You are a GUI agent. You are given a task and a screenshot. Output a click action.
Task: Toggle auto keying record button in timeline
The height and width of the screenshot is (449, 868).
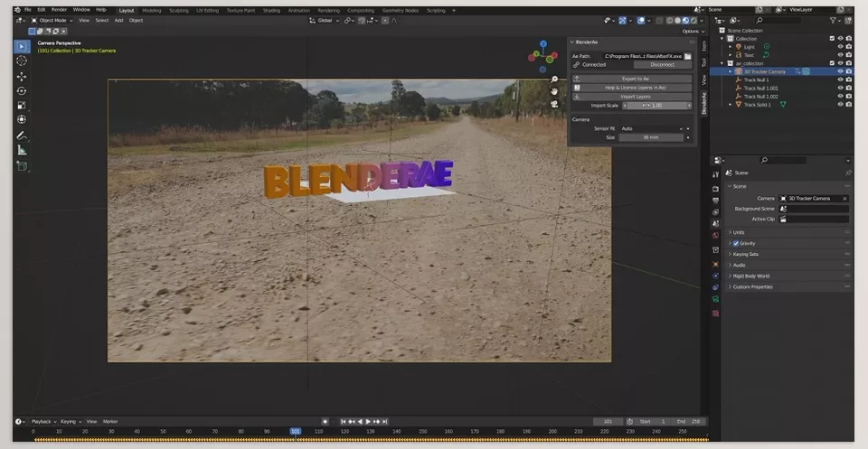coord(325,422)
